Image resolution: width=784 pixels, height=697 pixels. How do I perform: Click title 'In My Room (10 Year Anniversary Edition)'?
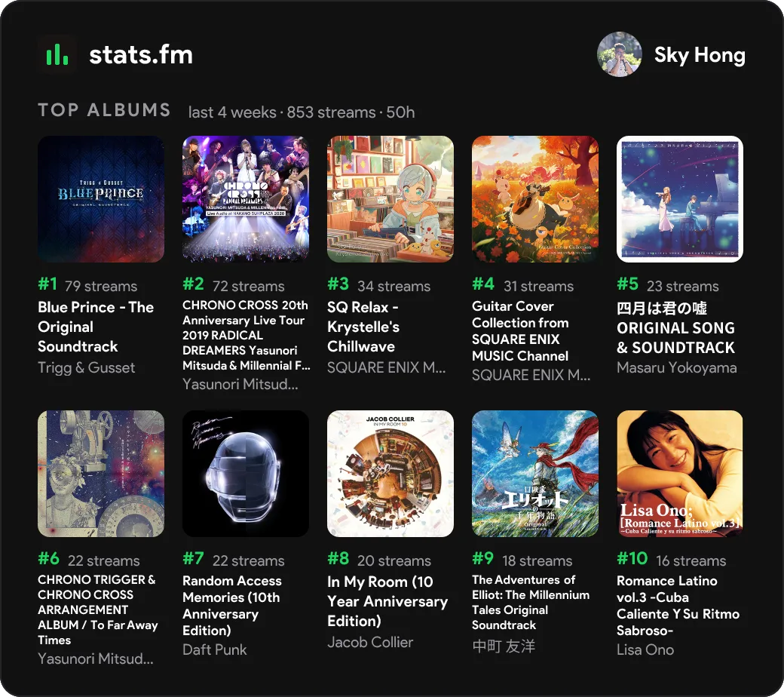pos(387,601)
